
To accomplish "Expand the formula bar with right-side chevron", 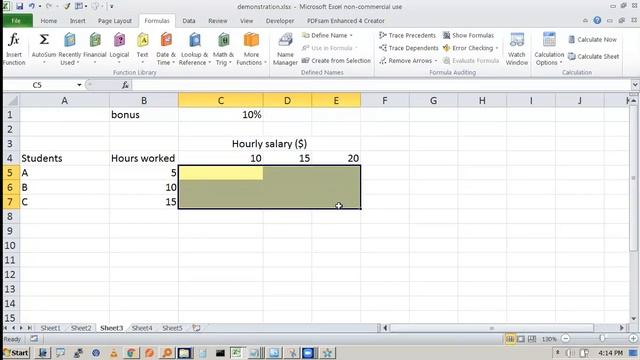I will (635, 85).
